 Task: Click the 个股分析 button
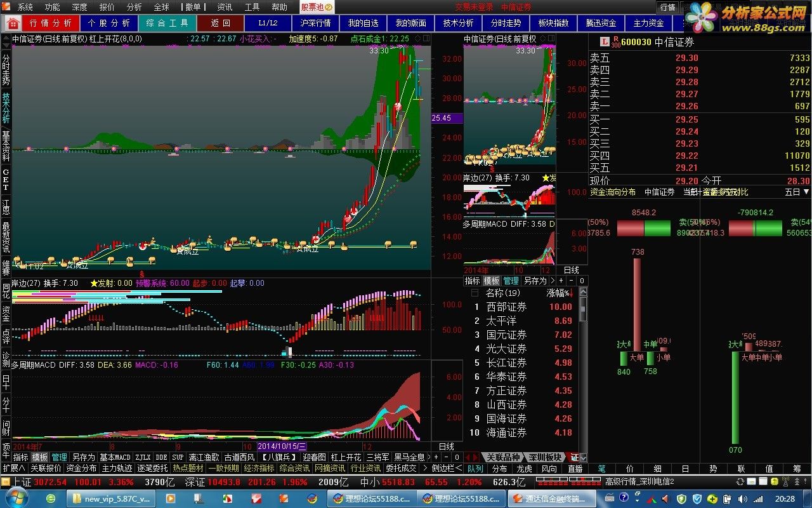coord(108,23)
